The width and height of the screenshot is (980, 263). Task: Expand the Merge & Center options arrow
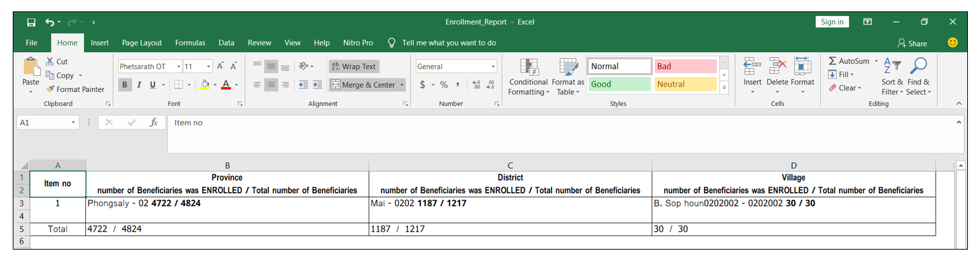click(402, 85)
